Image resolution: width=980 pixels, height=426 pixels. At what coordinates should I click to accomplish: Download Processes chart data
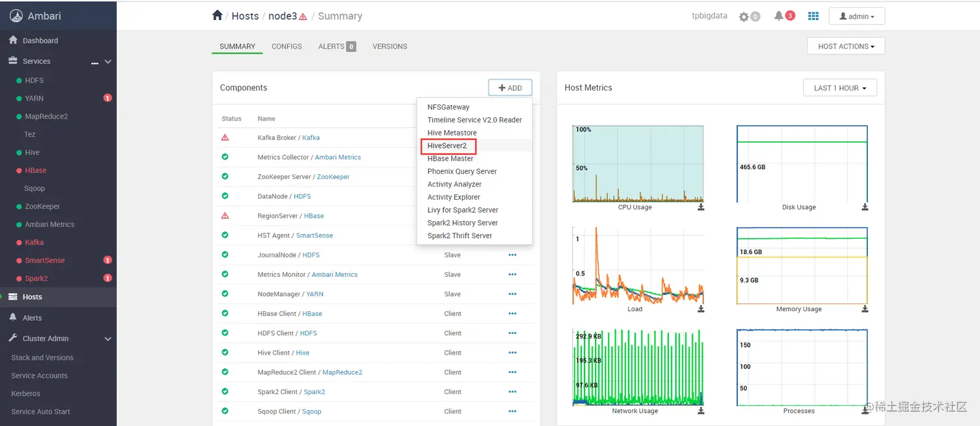click(865, 411)
